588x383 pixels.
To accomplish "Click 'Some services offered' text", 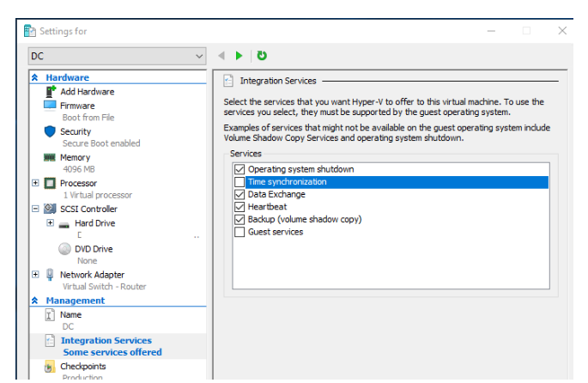I will 112,352.
